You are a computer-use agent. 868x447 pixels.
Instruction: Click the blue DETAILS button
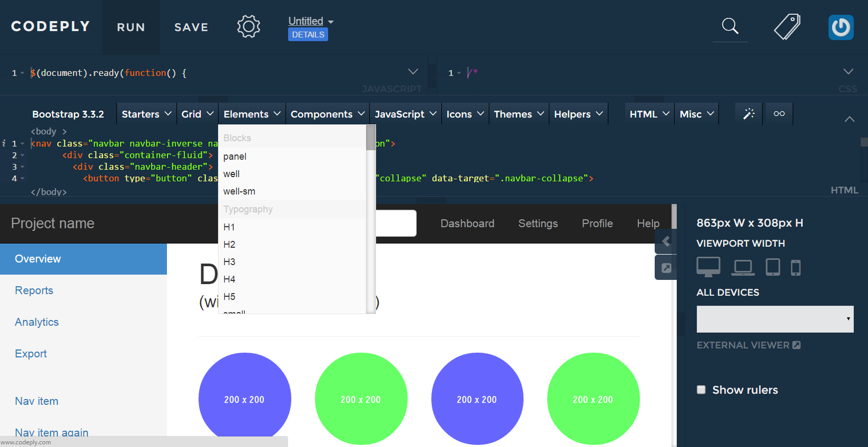click(308, 34)
